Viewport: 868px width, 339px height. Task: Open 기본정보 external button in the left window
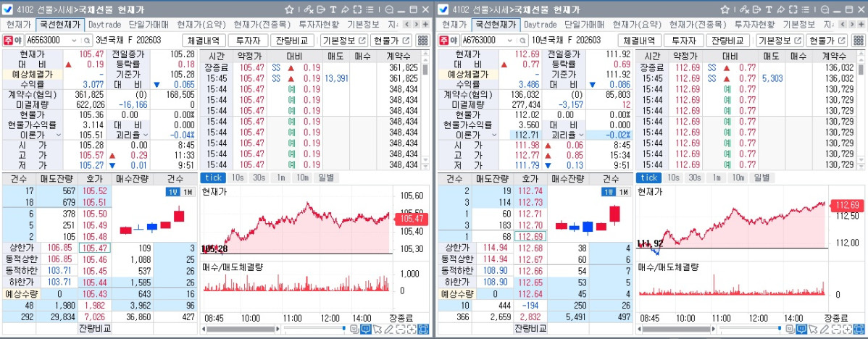344,41
